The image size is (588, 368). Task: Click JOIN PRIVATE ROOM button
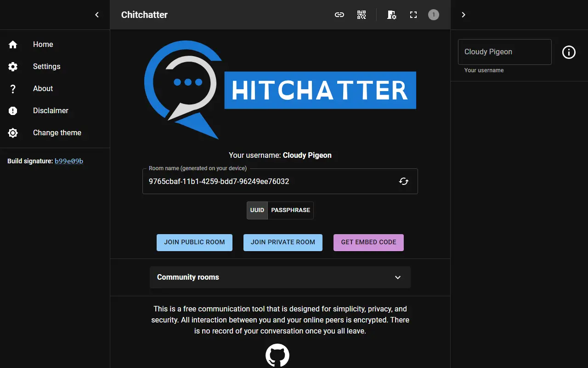coord(283,242)
